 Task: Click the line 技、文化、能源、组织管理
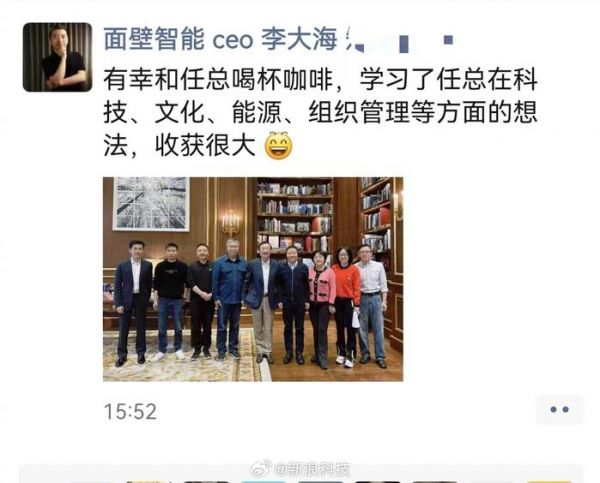(321, 113)
